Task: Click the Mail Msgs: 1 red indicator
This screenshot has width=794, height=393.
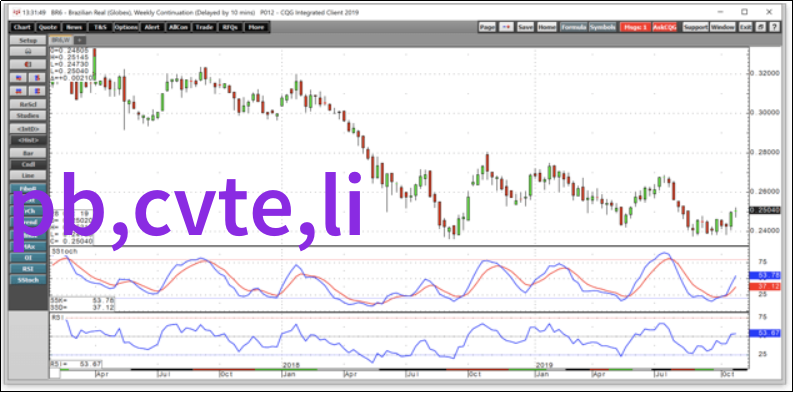Action: [x=635, y=27]
